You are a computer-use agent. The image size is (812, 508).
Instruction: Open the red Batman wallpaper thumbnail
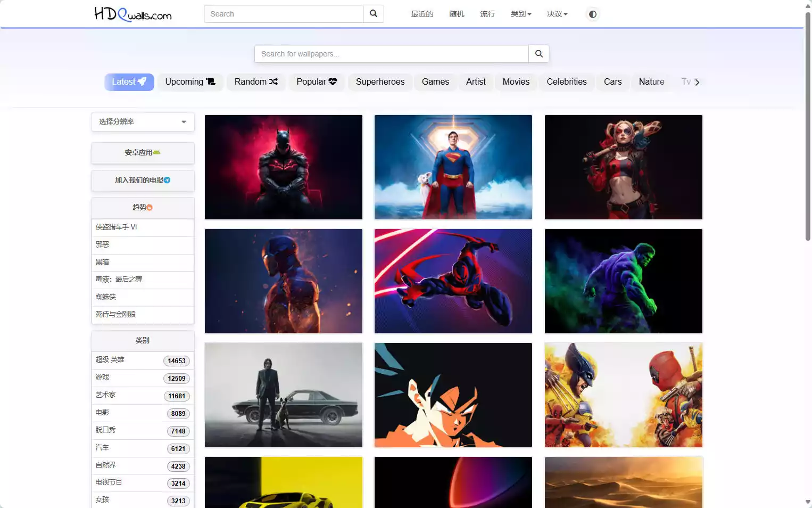point(284,167)
